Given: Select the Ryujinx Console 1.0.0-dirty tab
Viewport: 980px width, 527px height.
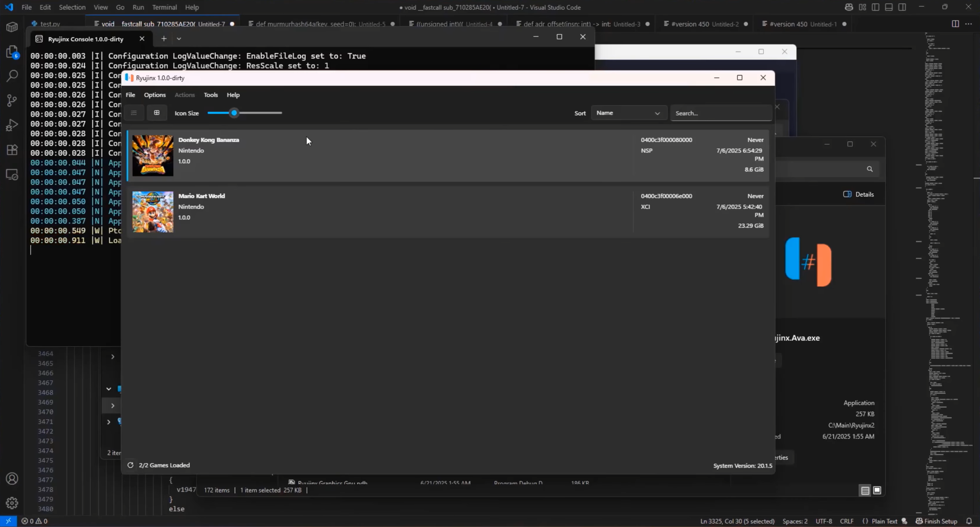Looking at the screenshot, I should (85, 39).
